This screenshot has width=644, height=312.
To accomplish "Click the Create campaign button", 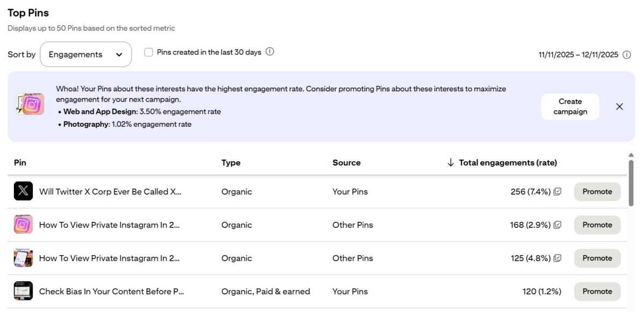I will click(570, 106).
